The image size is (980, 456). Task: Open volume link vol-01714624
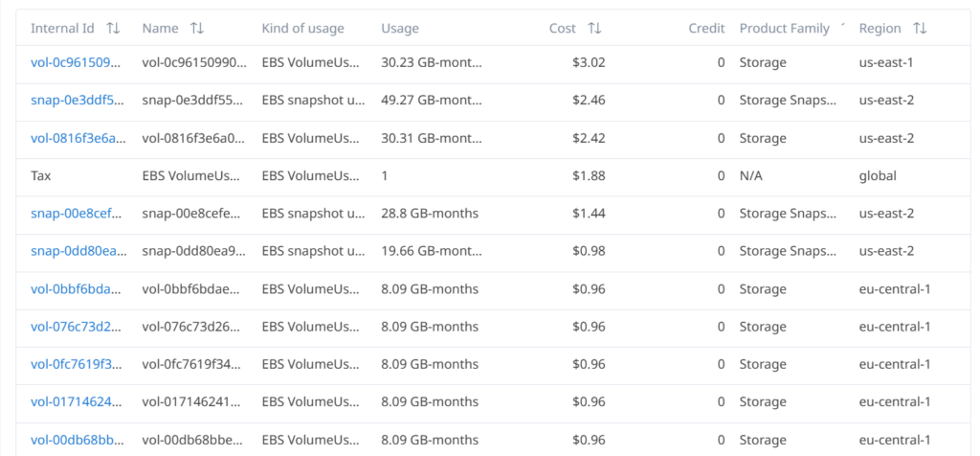click(78, 401)
